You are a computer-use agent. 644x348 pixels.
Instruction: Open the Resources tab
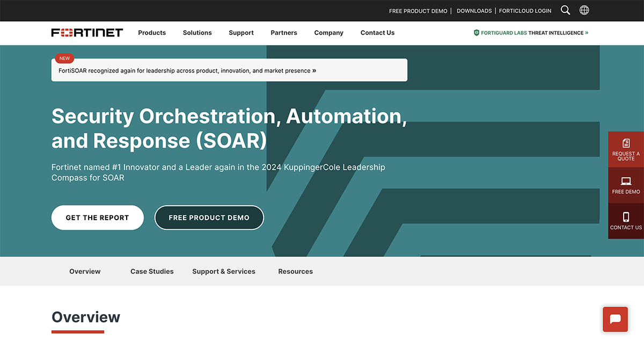pos(295,271)
